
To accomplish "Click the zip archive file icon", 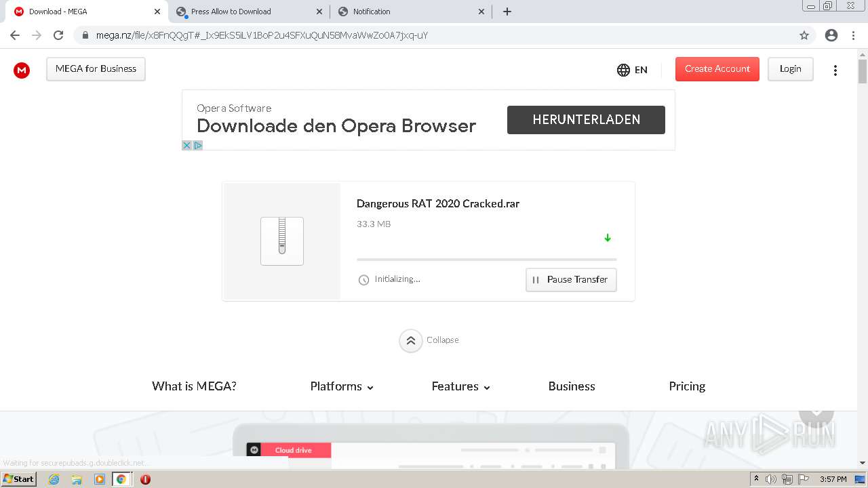I will pyautogui.click(x=282, y=241).
